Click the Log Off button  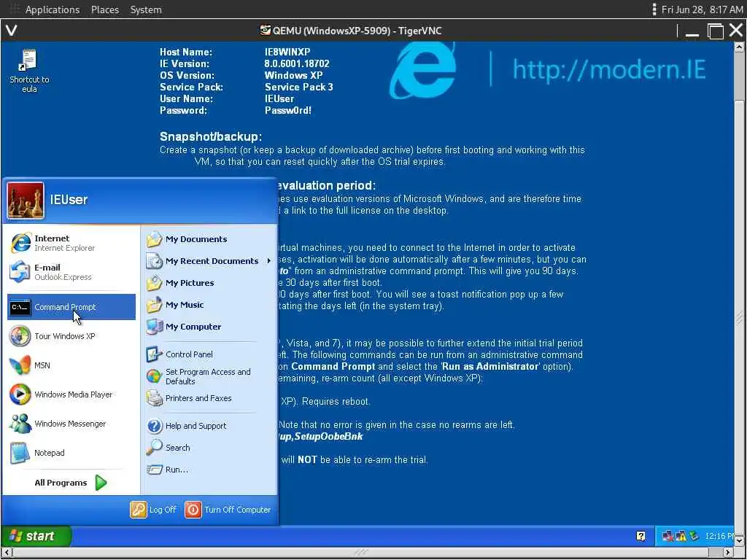click(x=153, y=510)
